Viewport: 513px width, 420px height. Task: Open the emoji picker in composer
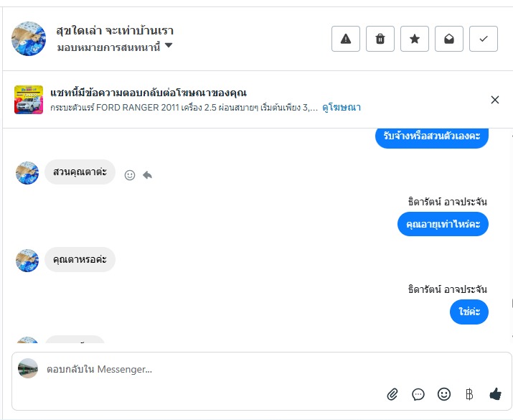444,394
